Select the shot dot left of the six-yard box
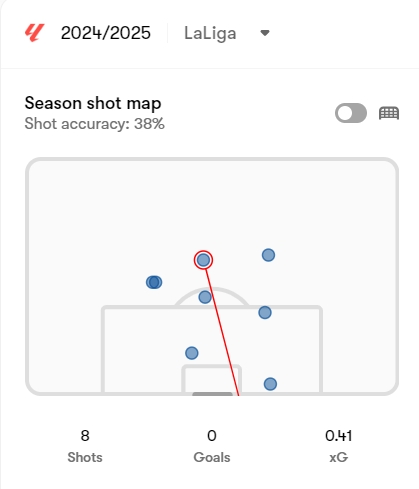 pos(192,353)
